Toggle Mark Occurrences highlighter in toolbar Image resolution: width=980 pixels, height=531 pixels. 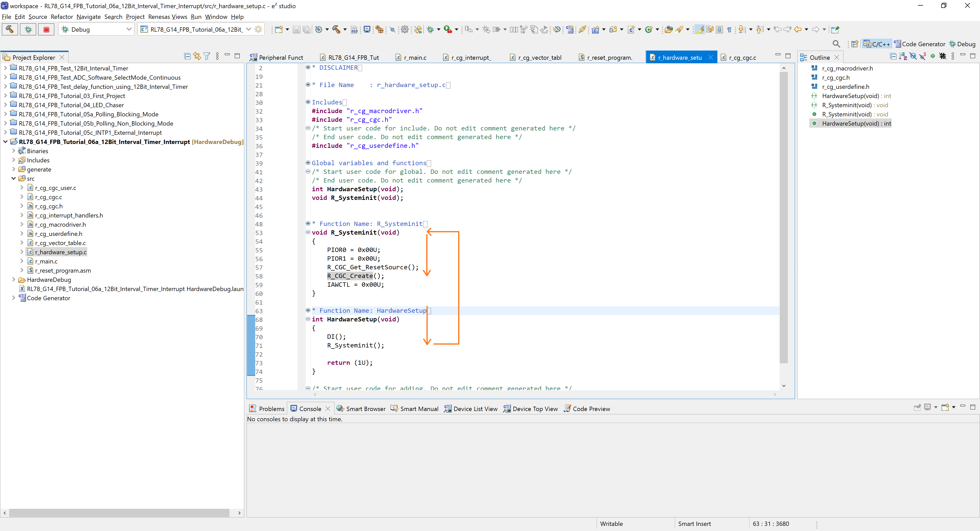coord(699,29)
